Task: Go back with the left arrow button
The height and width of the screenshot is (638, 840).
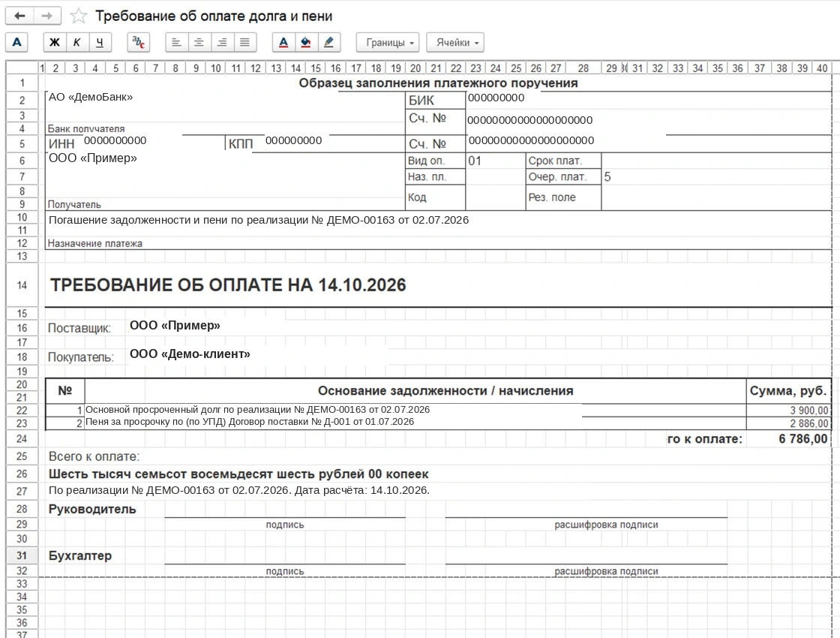Action: (x=19, y=16)
